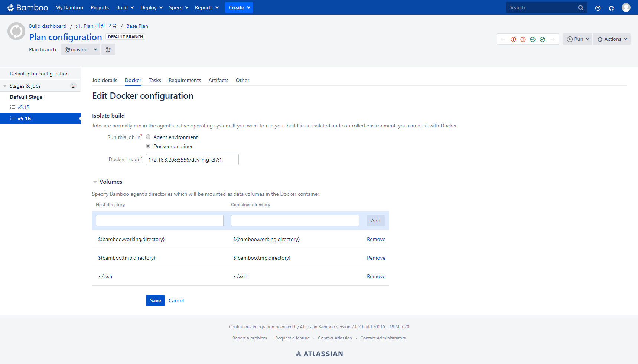Open the Build dashboard breadcrumb link

pyautogui.click(x=48, y=26)
